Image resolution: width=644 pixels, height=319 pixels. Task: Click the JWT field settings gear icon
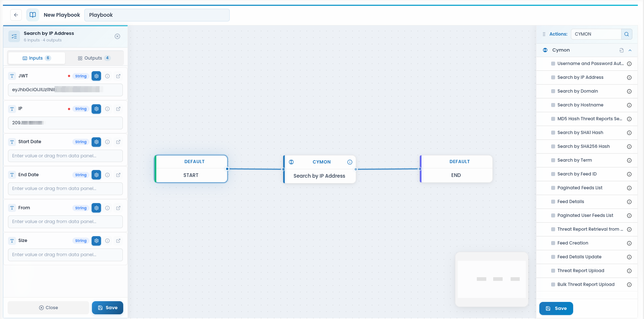pos(96,76)
